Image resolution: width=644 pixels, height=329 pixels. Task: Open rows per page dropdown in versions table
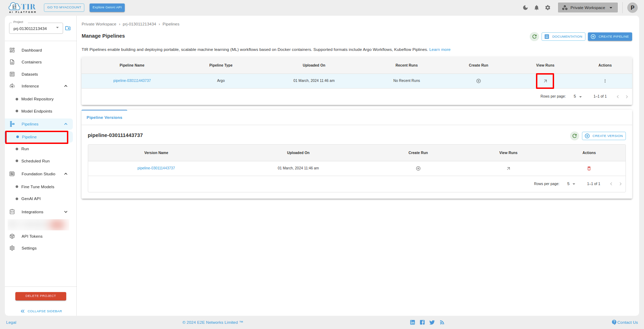tap(571, 184)
